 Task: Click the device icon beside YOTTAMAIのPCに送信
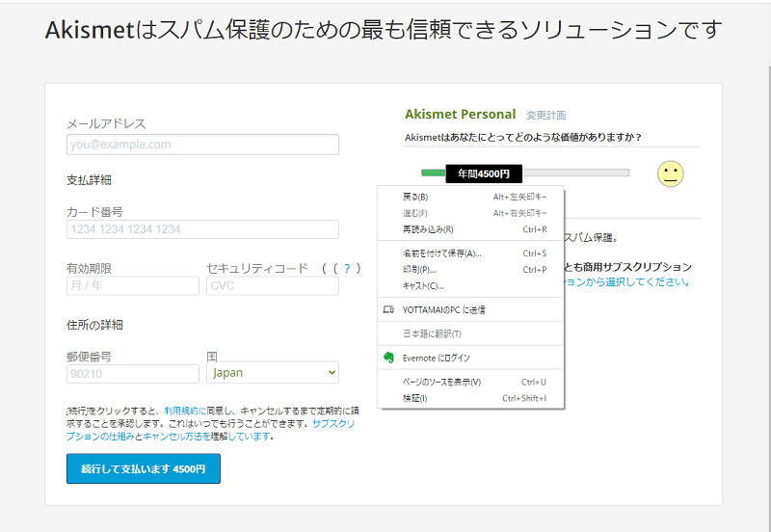pos(388,310)
